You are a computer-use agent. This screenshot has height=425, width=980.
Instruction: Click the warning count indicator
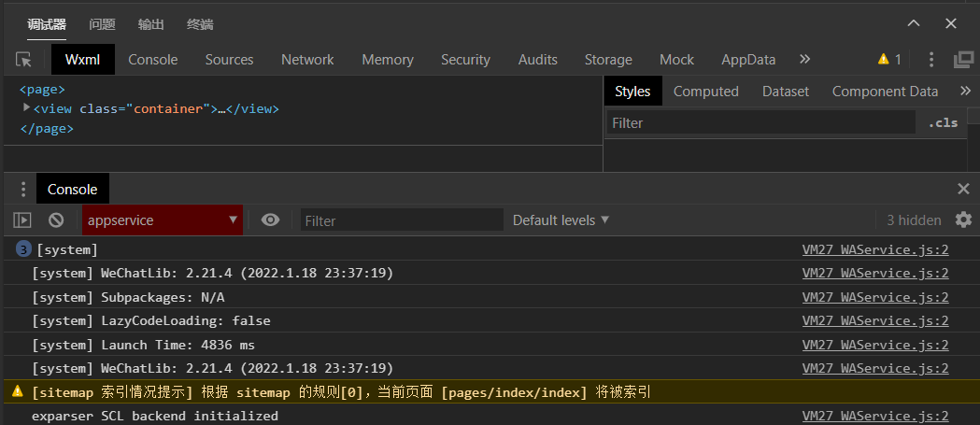(889, 60)
